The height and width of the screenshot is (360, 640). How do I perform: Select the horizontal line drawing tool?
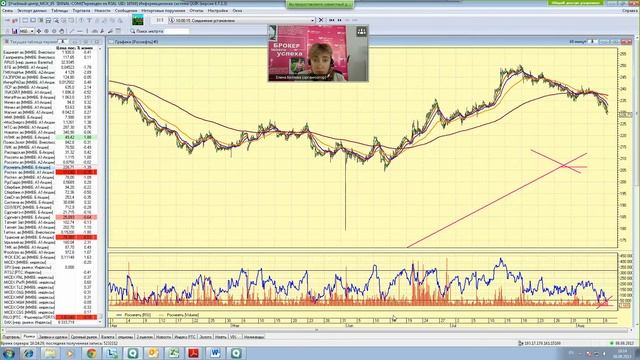tap(80, 31)
